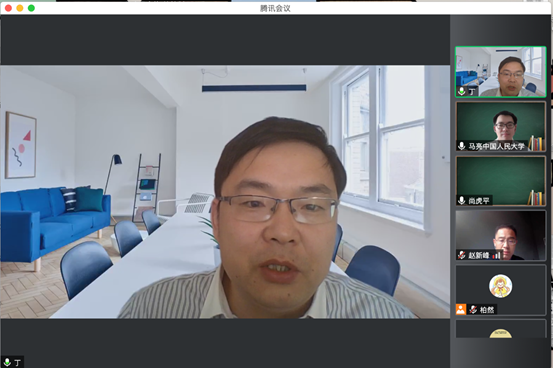Select the 柏然 participant tile
553x368 pixels.
(x=500, y=290)
